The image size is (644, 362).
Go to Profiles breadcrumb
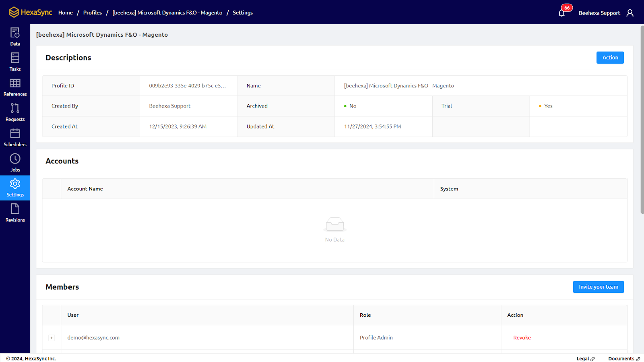click(93, 12)
